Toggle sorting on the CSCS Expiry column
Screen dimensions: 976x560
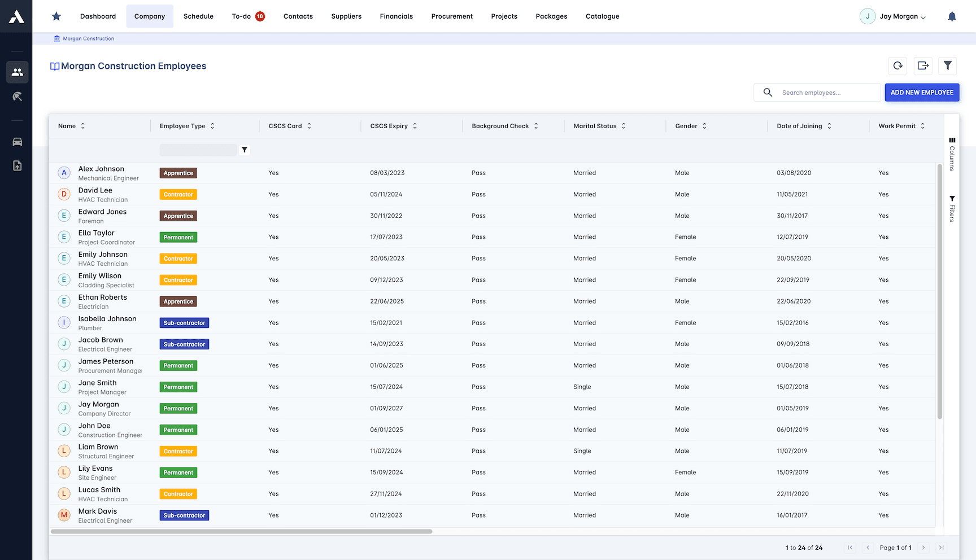(x=415, y=126)
